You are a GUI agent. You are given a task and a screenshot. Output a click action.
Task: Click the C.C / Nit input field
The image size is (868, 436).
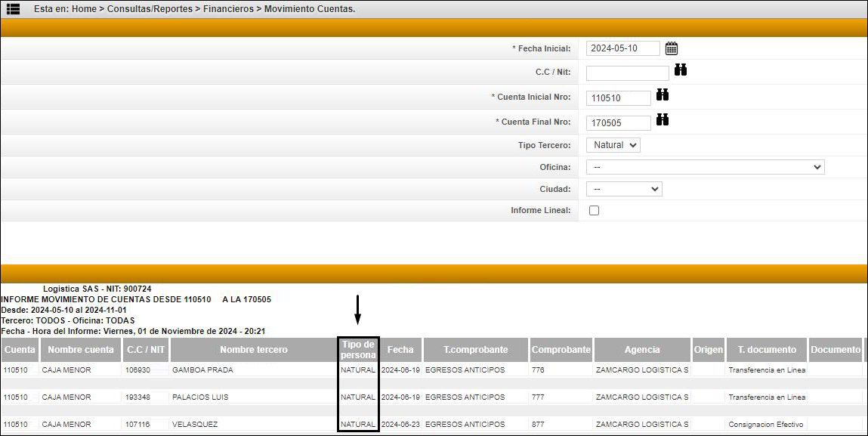(x=627, y=73)
